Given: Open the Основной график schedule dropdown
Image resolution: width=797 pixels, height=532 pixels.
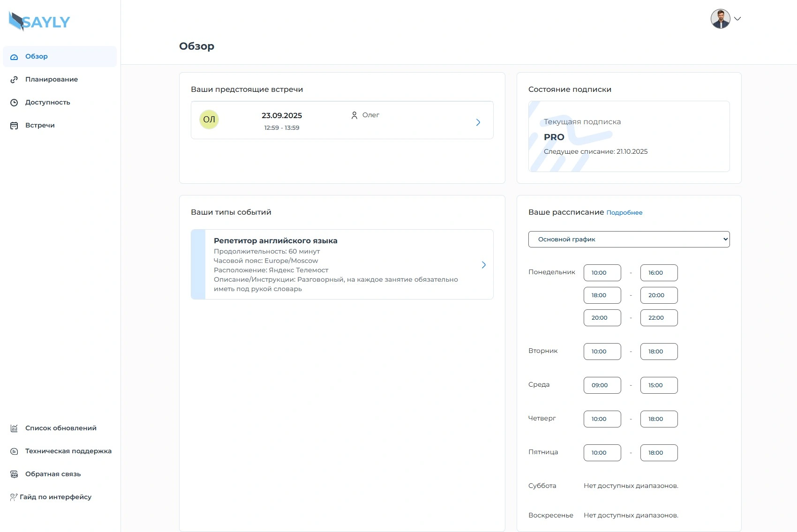Looking at the screenshot, I should coord(629,239).
